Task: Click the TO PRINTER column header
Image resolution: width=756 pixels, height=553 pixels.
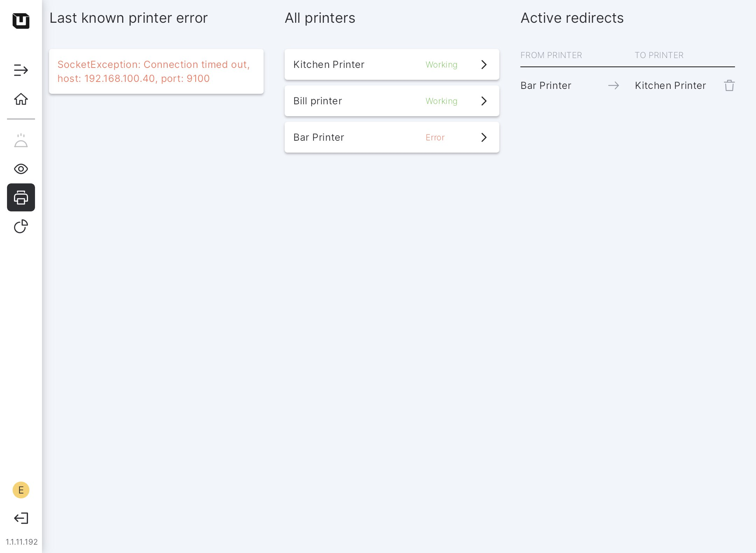Action: click(659, 55)
